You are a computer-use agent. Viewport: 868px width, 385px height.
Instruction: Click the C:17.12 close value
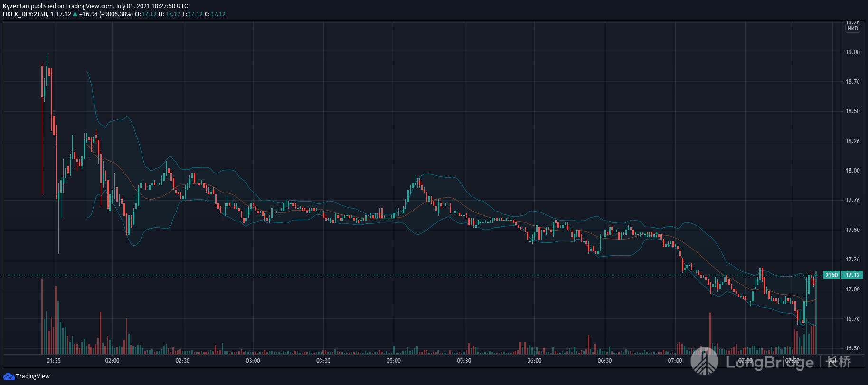215,14
